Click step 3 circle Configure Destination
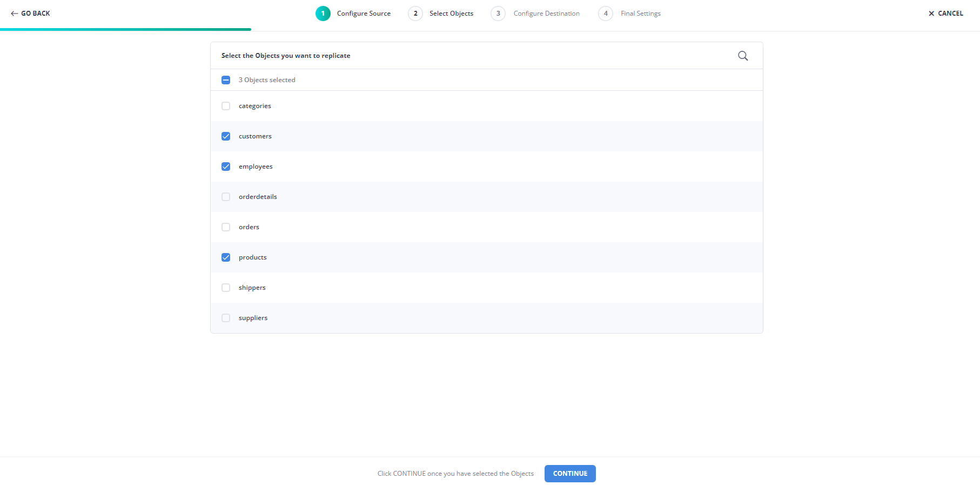980x485 pixels. pos(498,14)
